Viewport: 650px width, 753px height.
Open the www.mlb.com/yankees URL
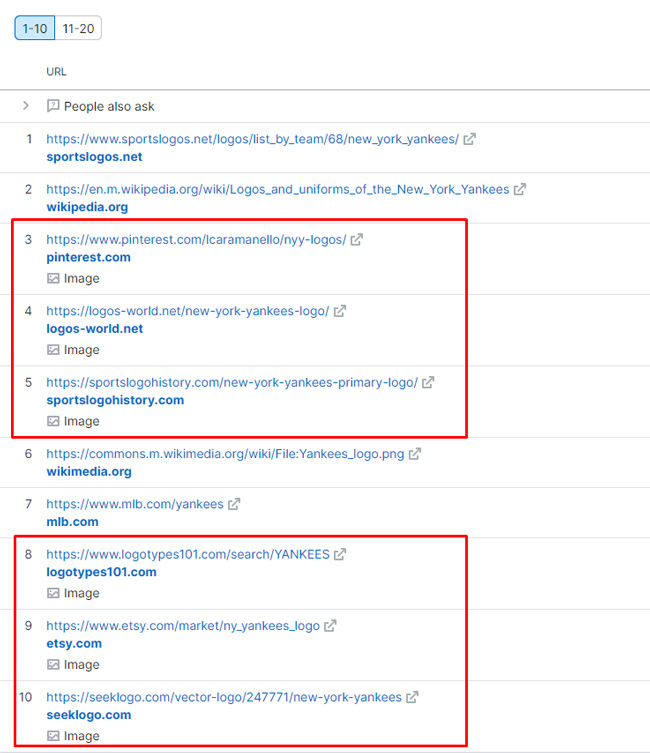(x=135, y=504)
